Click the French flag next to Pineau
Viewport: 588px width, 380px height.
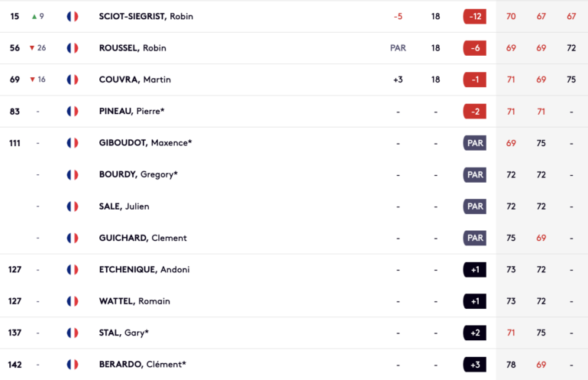click(73, 111)
